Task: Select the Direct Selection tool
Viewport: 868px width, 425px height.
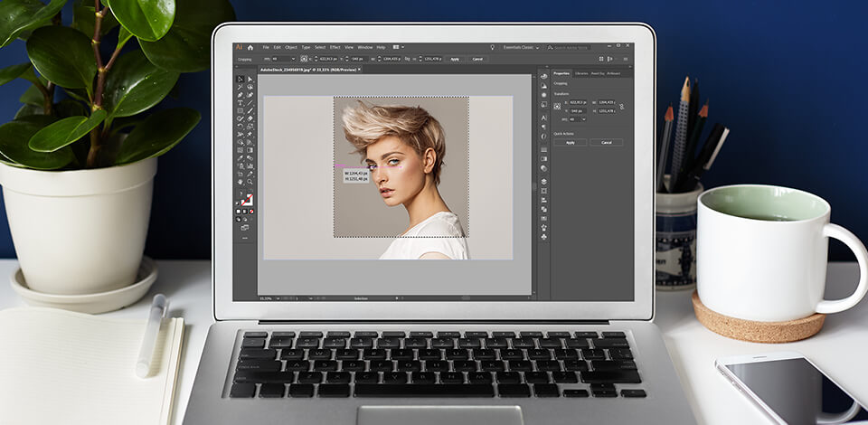Action: [x=250, y=80]
